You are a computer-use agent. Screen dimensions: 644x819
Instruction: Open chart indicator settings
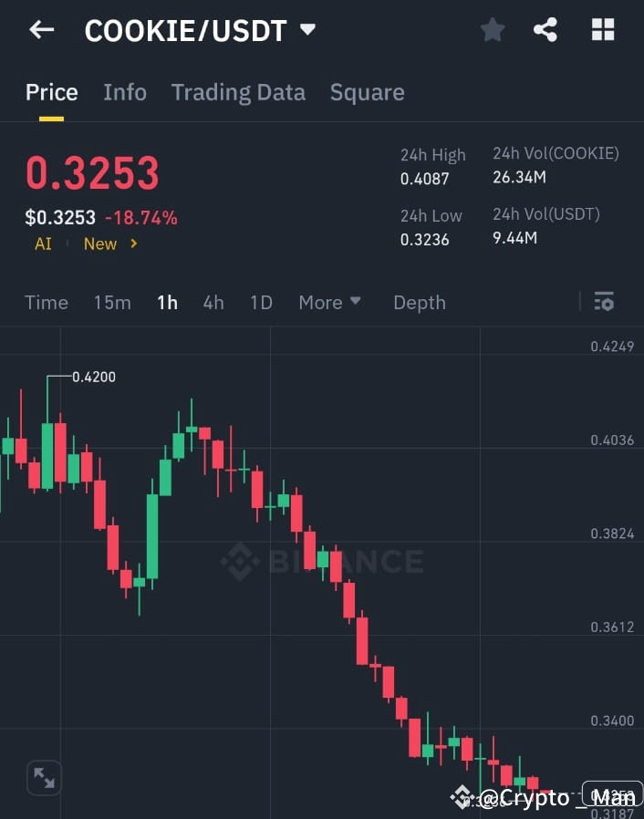click(604, 301)
